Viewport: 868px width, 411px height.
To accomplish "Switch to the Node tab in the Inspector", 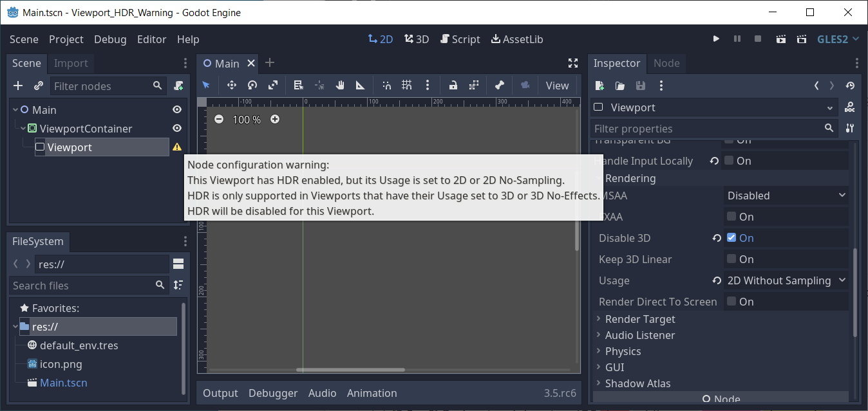I will click(x=666, y=63).
